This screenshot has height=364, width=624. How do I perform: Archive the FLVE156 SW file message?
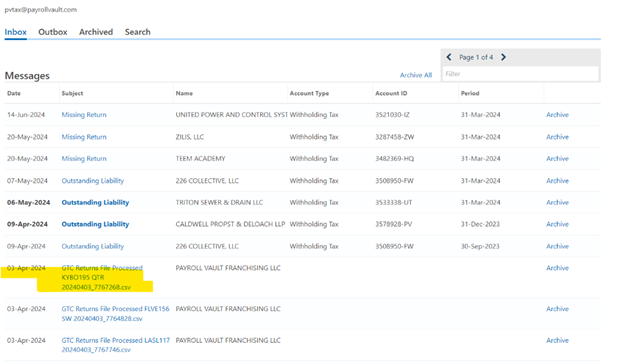[x=557, y=309]
